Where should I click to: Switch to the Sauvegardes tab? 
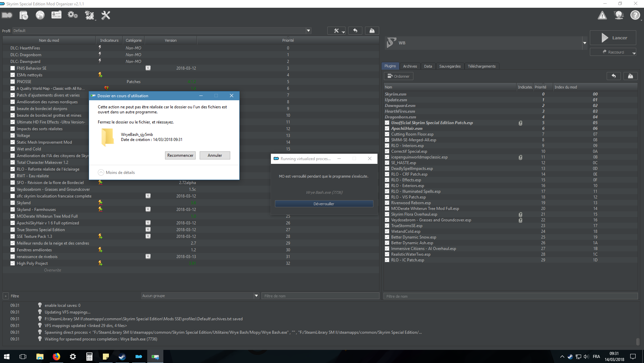450,66
